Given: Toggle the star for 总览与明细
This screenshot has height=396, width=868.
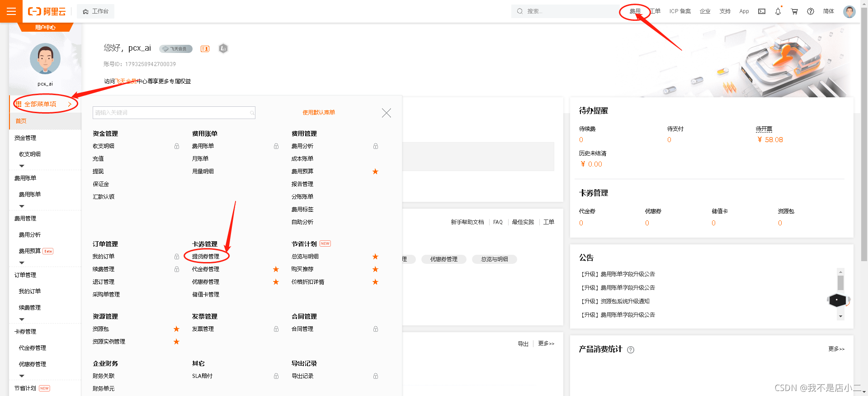Looking at the screenshot, I should tap(375, 257).
